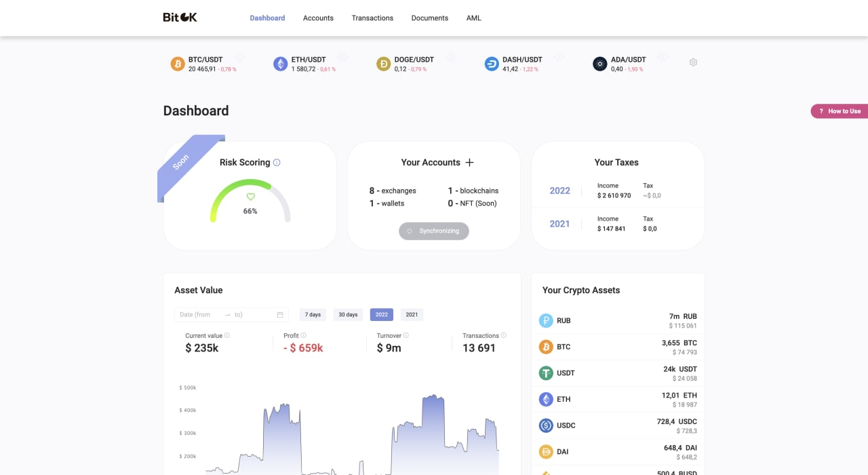
Task: Click the date range input field
Action: pyautogui.click(x=231, y=315)
